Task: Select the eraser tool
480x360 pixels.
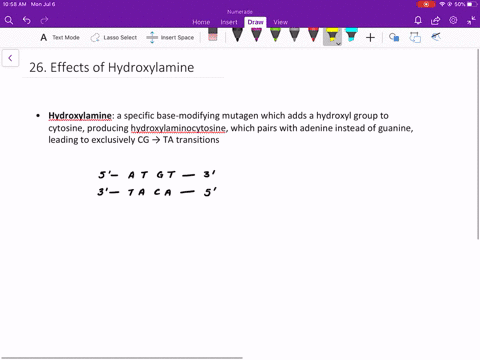Action: [x=213, y=34]
